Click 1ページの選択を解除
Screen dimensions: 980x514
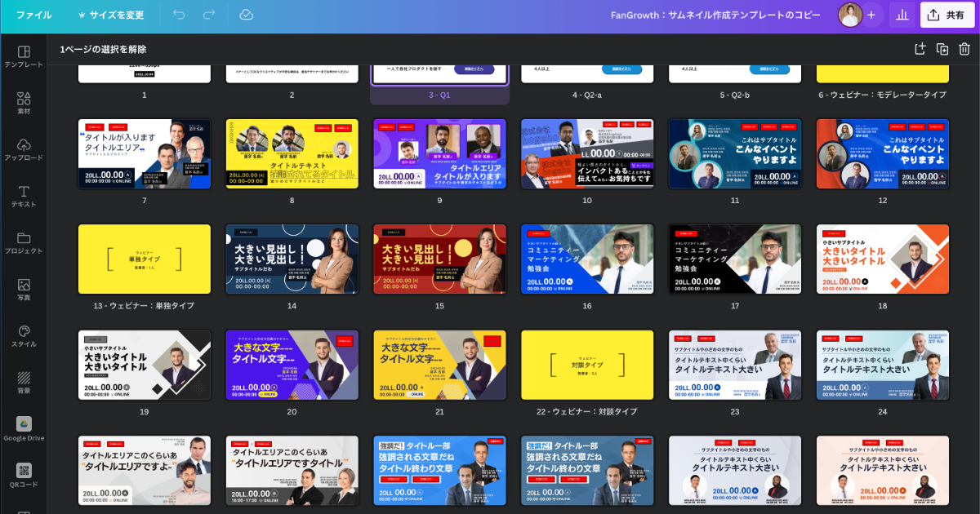click(103, 49)
